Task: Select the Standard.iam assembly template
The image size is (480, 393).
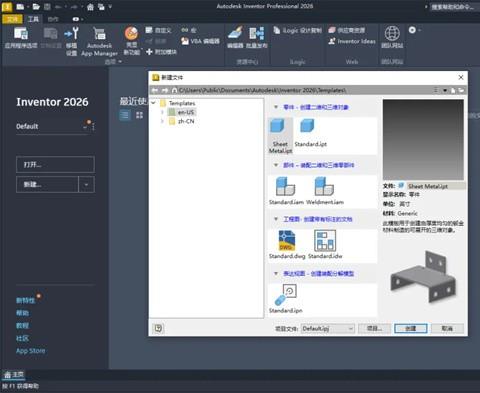Action: [286, 191]
